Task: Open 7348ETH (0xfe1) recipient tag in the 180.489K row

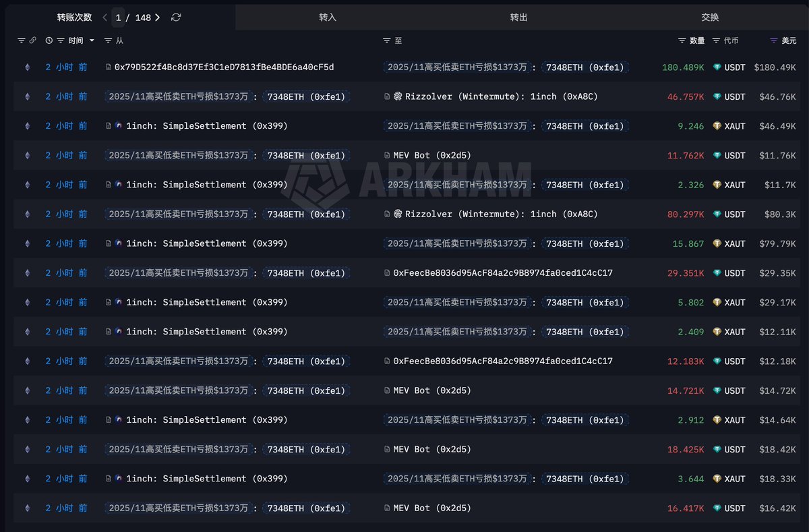Action: (x=585, y=67)
